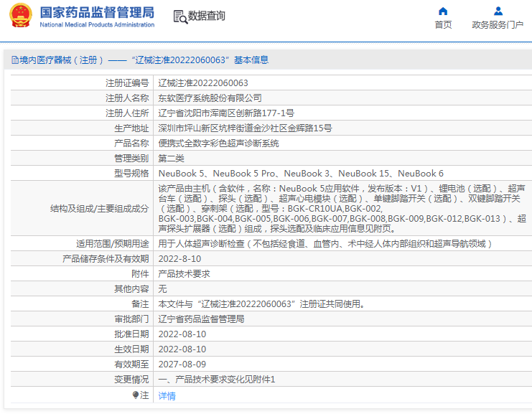Click 东软医疗系统股份有限公司 registrant name

210,98
